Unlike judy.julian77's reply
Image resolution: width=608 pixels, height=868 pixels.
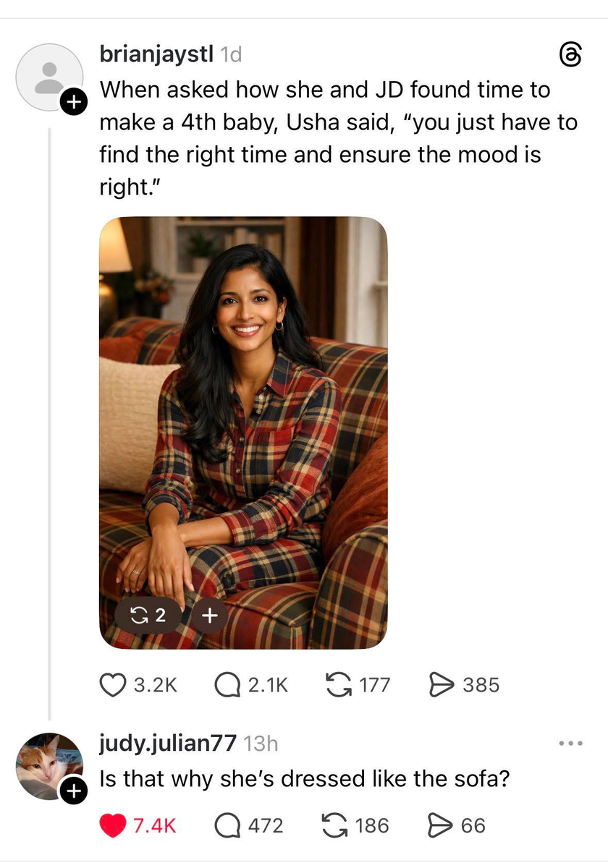click(x=112, y=825)
